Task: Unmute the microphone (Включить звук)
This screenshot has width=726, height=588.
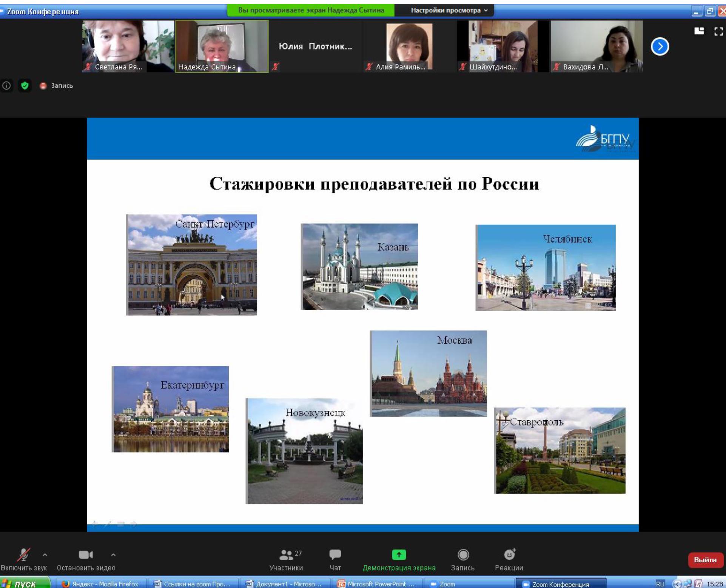Action: pos(23,554)
